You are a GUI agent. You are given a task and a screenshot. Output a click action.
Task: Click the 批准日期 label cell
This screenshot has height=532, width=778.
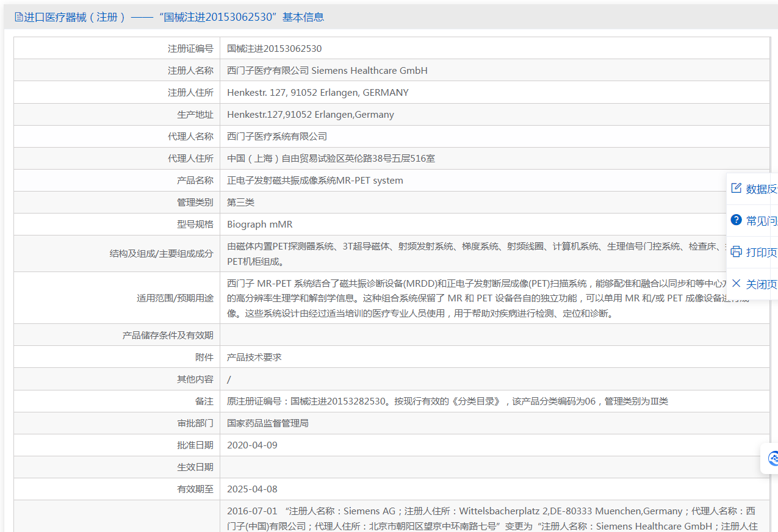117,445
